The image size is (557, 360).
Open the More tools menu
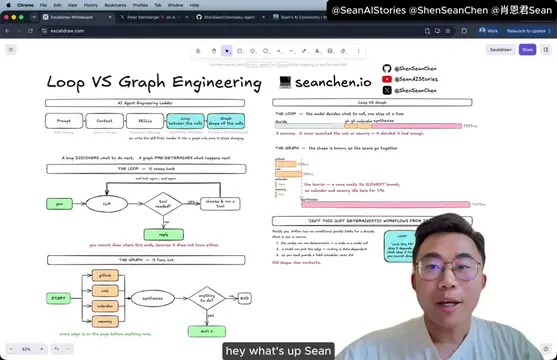coord(358,51)
